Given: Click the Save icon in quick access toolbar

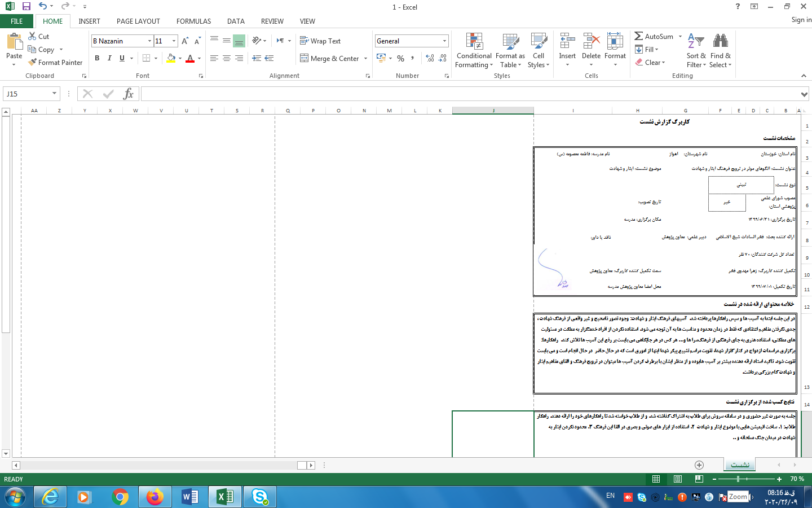Looking at the screenshot, I should 26,6.
